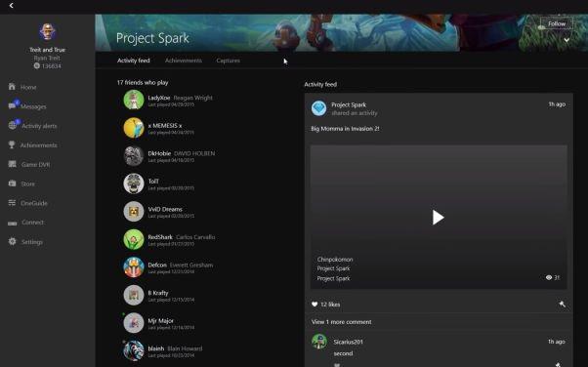Open the Project Spark post author name
The image size is (588, 367).
349,104
